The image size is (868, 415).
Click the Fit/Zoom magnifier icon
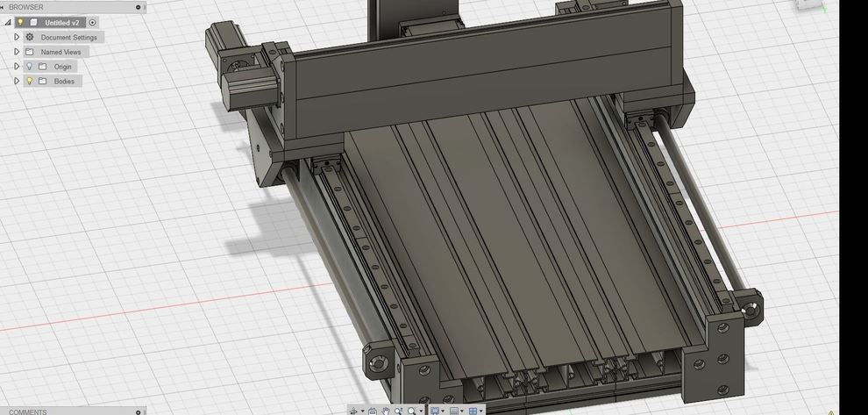411,411
